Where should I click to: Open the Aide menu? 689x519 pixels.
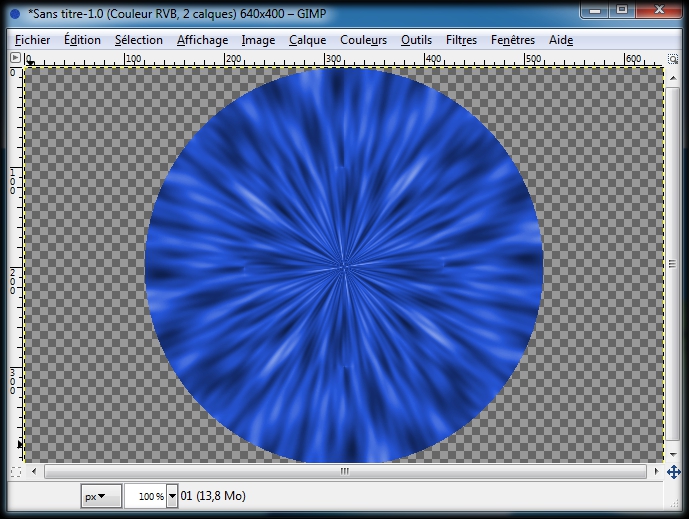(561, 40)
